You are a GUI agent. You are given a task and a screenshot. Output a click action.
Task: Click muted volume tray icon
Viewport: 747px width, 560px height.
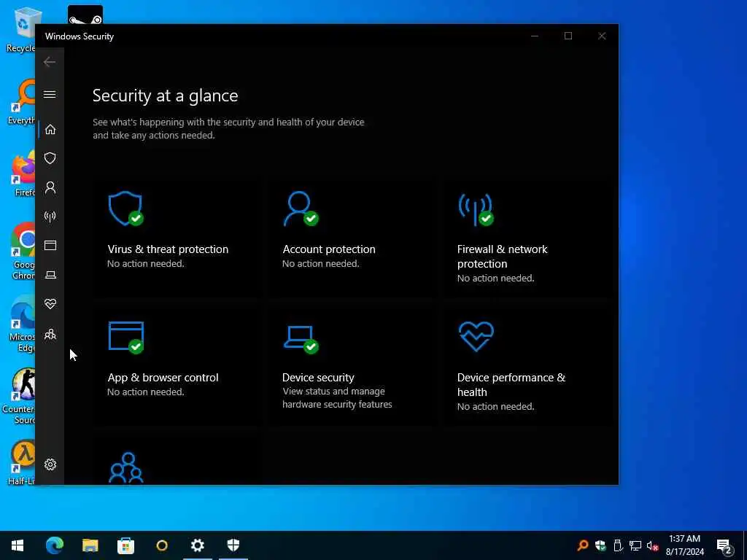[653, 545]
